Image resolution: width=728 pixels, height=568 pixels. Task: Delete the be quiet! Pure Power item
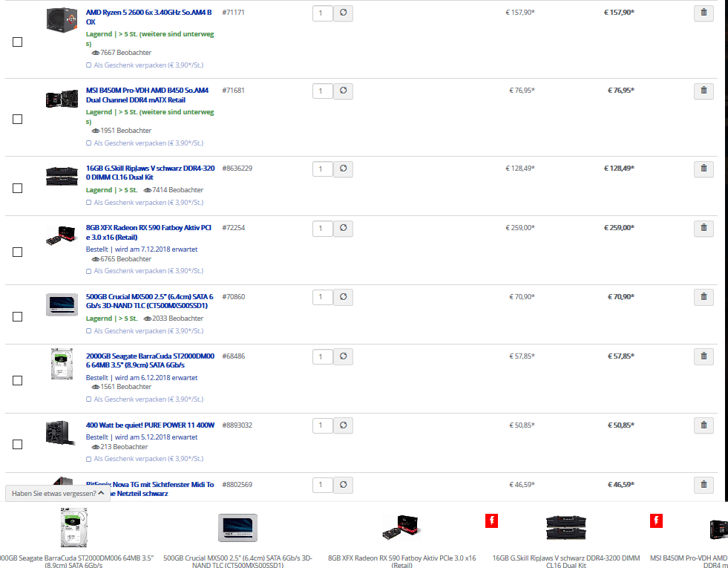(x=704, y=425)
